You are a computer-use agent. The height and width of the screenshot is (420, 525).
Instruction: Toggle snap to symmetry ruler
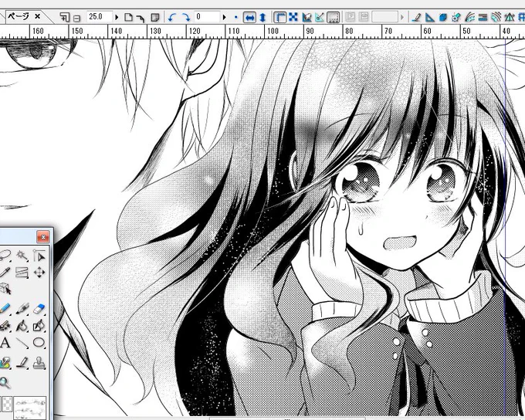510,17
